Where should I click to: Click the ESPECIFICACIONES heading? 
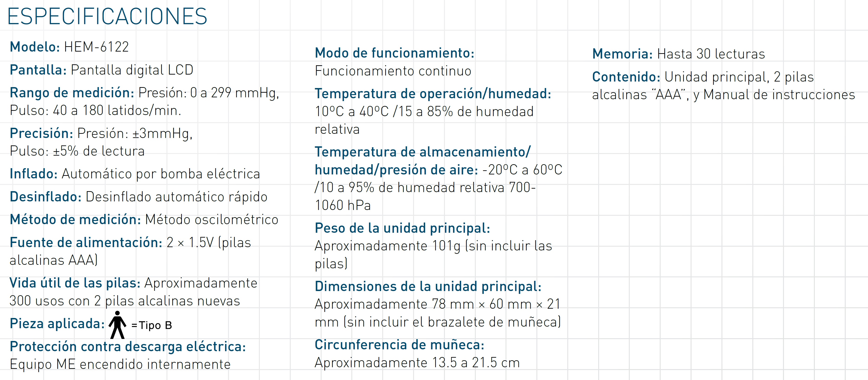pos(107,16)
